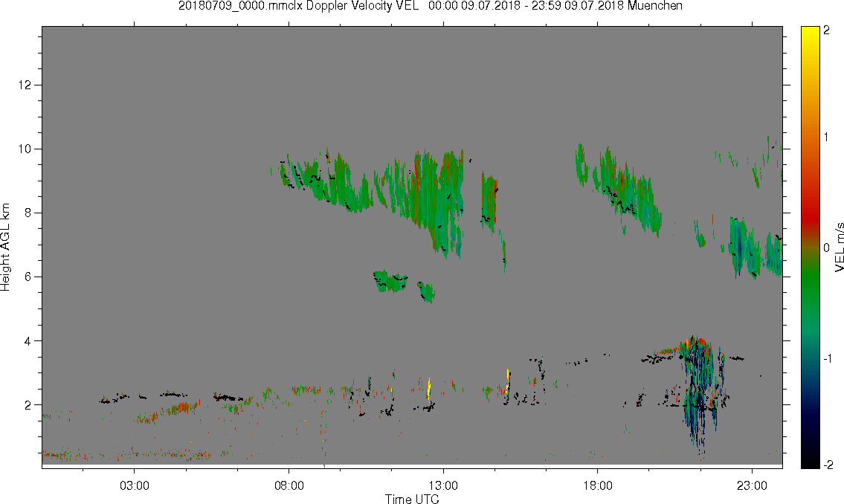Click the 'Height AGL km' y-axis label

(5, 247)
